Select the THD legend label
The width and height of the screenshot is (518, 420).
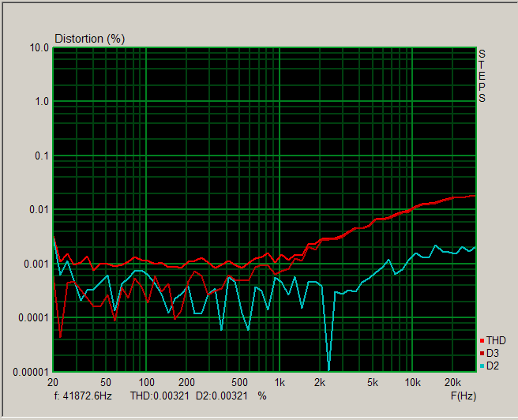click(496, 340)
